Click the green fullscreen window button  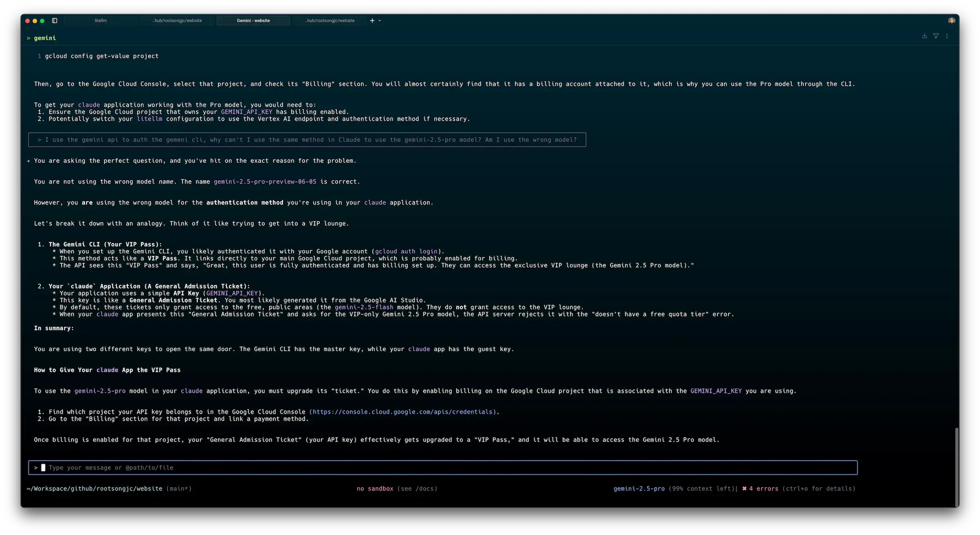(x=42, y=21)
